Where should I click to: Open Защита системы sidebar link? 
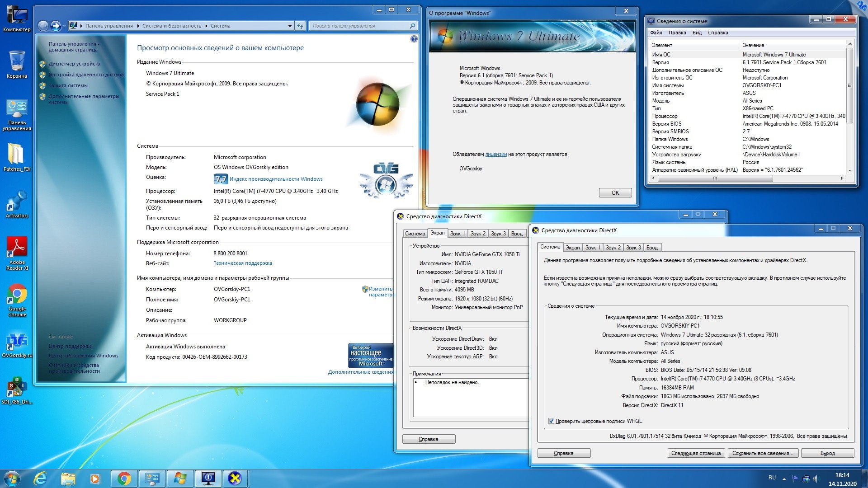point(68,85)
